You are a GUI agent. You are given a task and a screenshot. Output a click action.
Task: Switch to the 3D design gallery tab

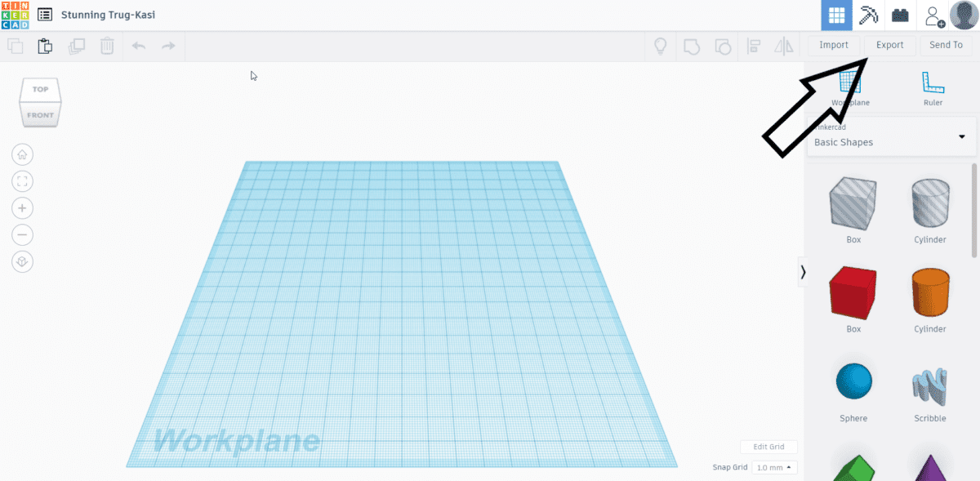836,16
